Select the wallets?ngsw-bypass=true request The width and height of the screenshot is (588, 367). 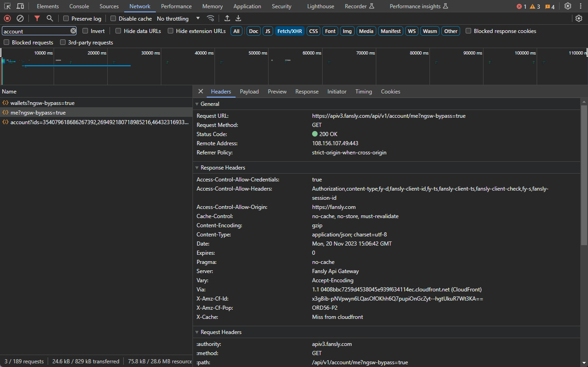tap(42, 103)
